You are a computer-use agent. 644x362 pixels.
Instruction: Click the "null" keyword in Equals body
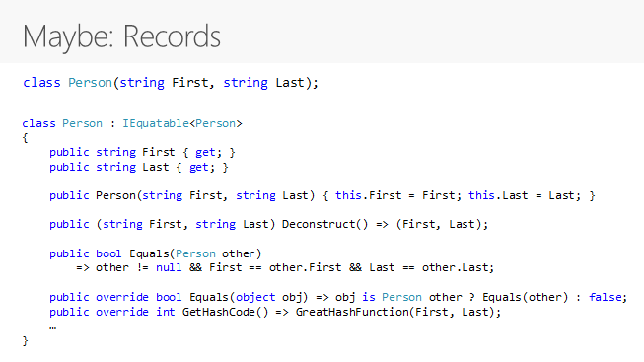click(169, 268)
